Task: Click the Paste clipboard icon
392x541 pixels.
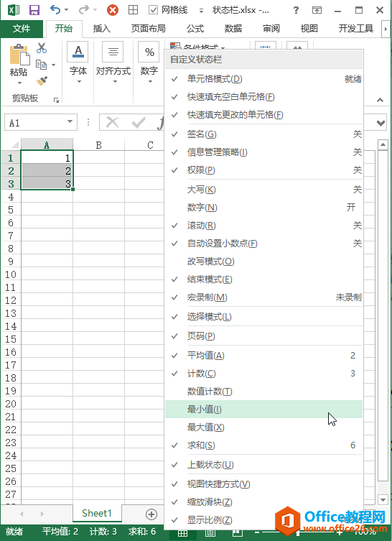Action: pyautogui.click(x=19, y=55)
